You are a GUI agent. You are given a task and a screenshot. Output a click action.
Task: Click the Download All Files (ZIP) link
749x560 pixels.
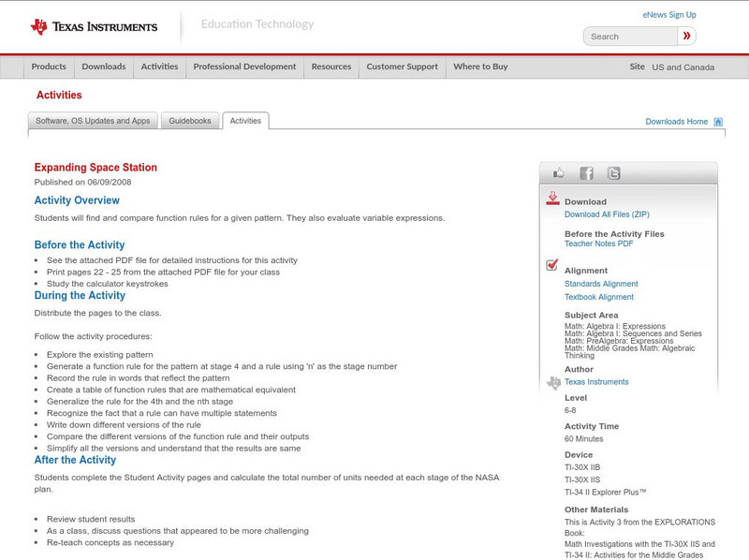607,214
